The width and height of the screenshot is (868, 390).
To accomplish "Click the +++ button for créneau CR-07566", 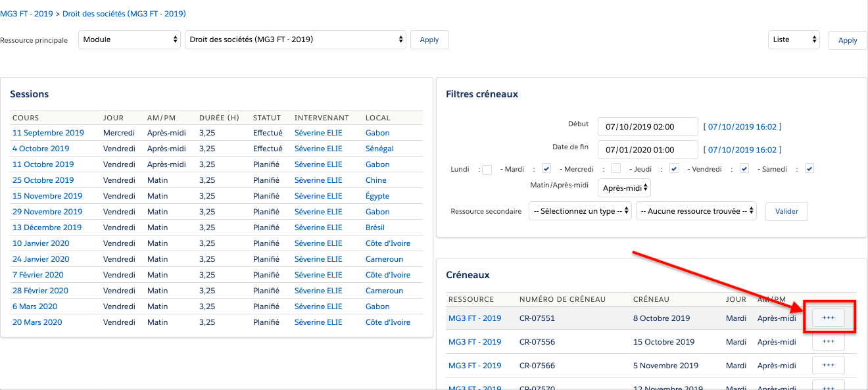I will [x=828, y=365].
